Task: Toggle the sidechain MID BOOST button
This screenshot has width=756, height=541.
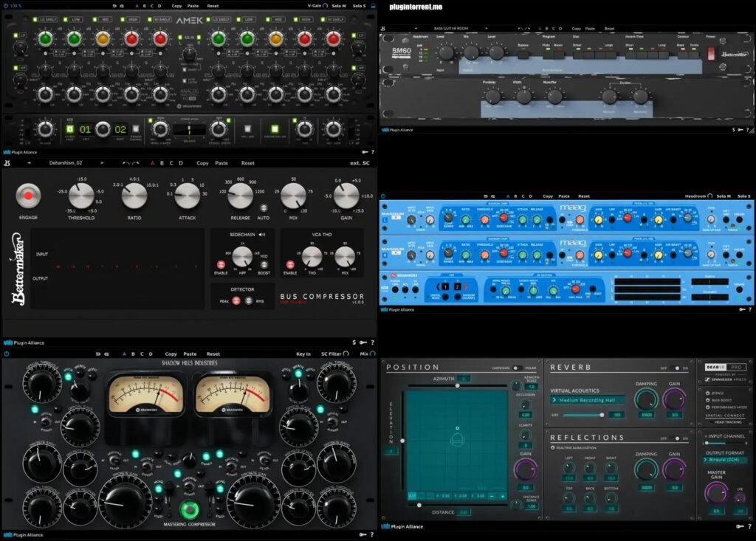Action: click(x=264, y=264)
